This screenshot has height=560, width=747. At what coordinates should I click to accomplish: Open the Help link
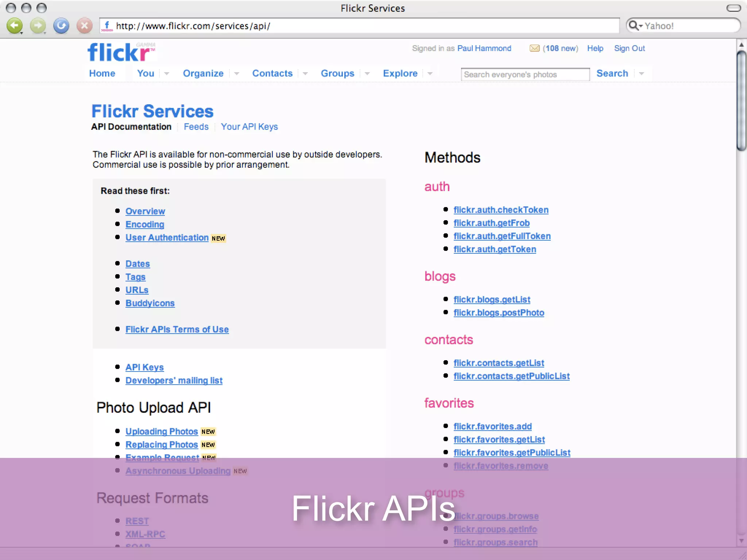click(x=595, y=48)
